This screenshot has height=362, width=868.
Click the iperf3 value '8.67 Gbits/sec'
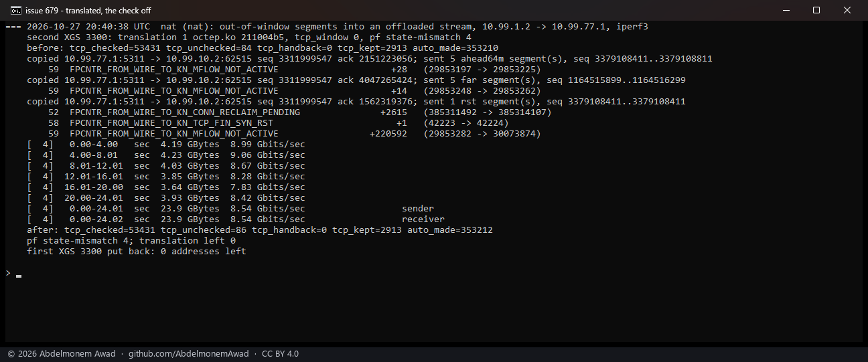(268, 166)
